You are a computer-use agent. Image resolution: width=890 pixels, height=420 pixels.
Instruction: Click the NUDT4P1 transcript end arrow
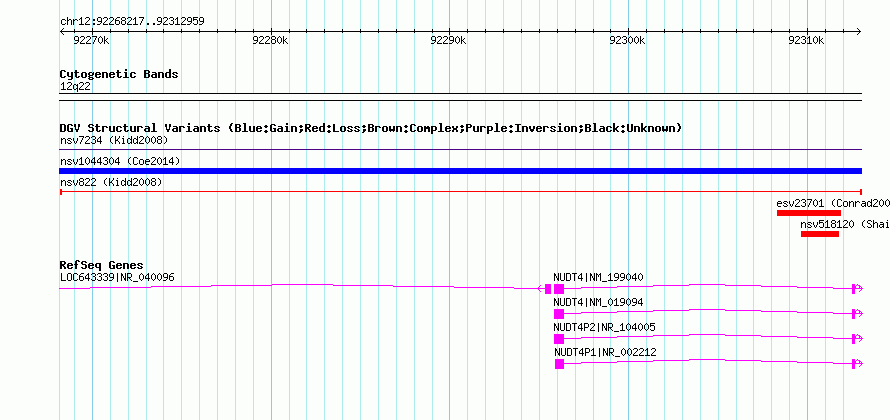858,364
